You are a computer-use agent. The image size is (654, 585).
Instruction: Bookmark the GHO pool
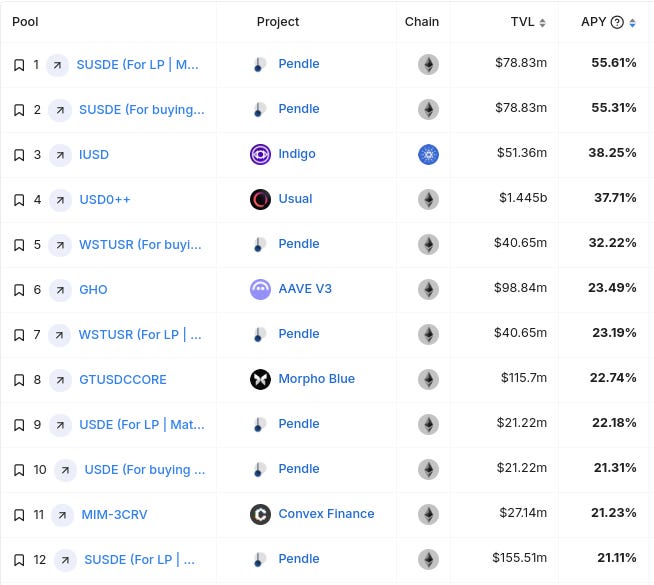click(x=19, y=290)
